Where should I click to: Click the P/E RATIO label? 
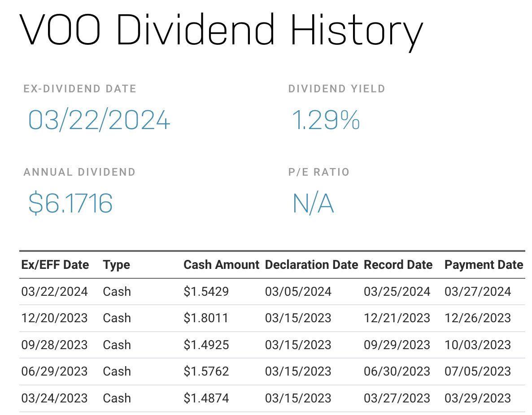point(318,172)
